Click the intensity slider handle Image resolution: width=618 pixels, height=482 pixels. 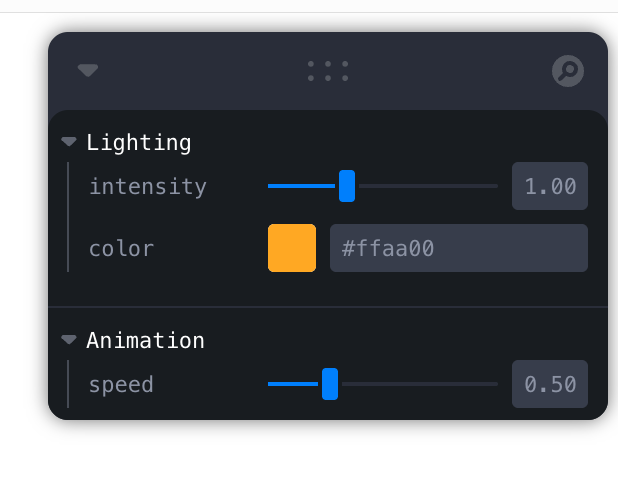[x=347, y=186]
